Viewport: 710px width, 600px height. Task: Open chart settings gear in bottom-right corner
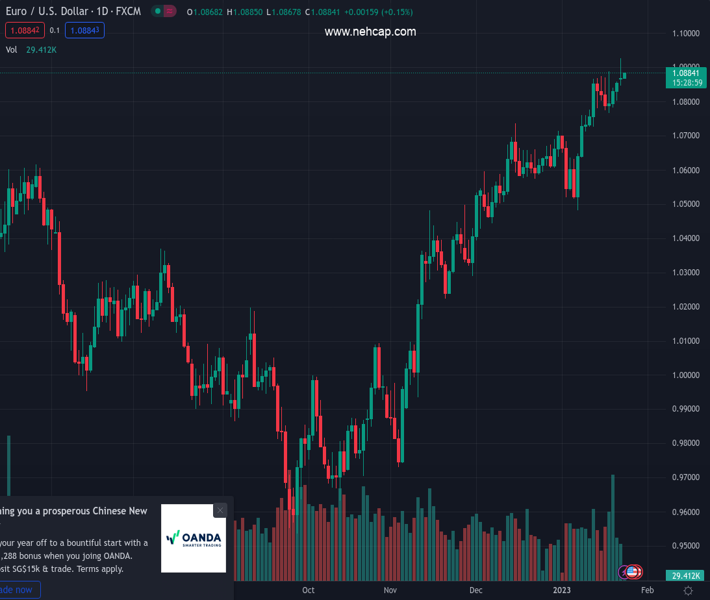tap(688, 591)
